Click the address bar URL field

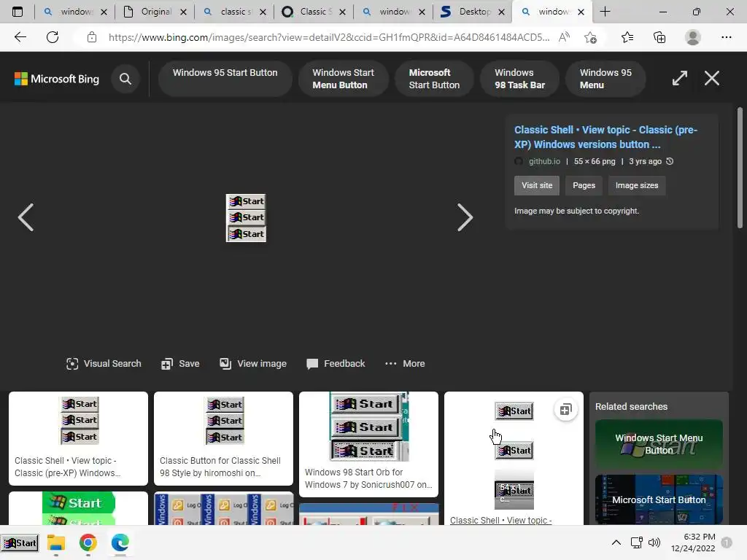(x=329, y=37)
